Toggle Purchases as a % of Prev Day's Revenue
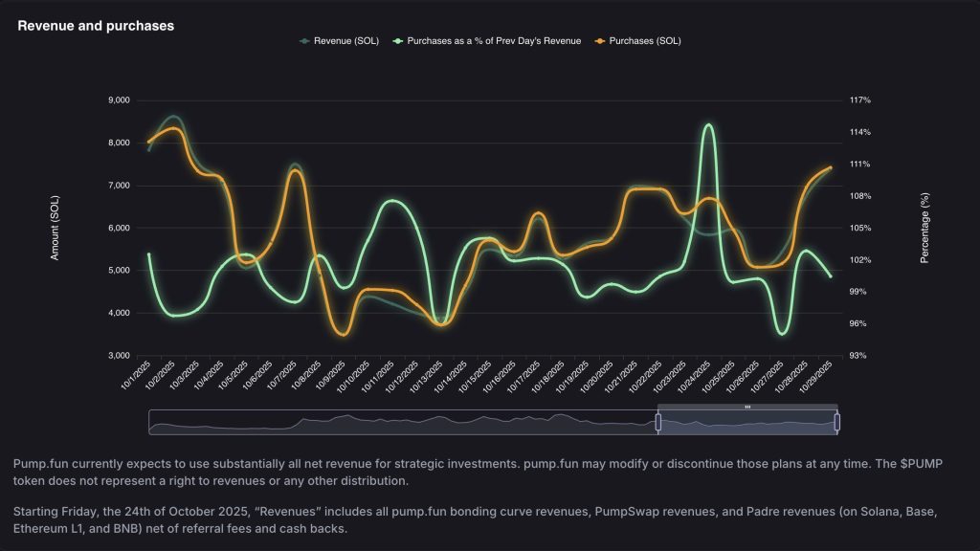The height and width of the screenshot is (551, 980). 492,40
